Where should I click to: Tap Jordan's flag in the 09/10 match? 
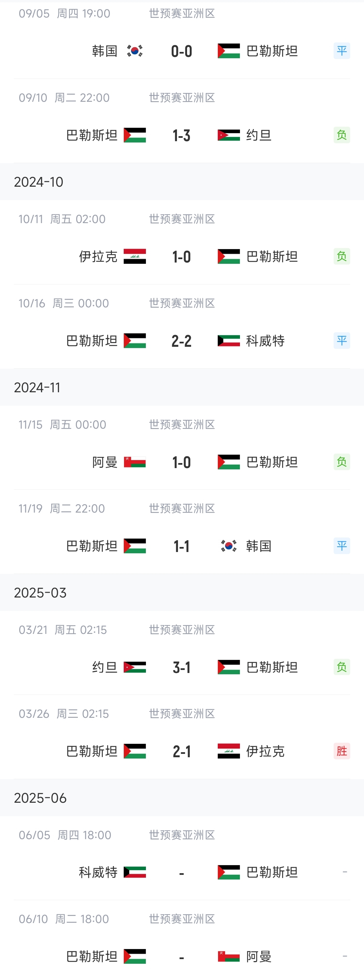pos(229,135)
